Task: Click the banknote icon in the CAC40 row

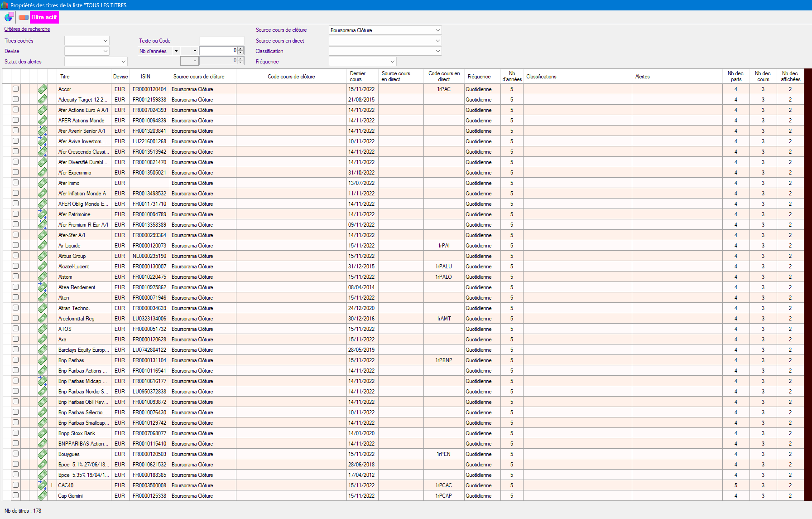Action: 43,485
